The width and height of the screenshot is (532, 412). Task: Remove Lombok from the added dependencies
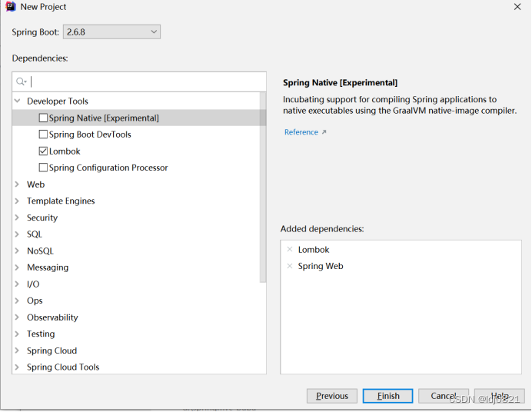pos(289,249)
